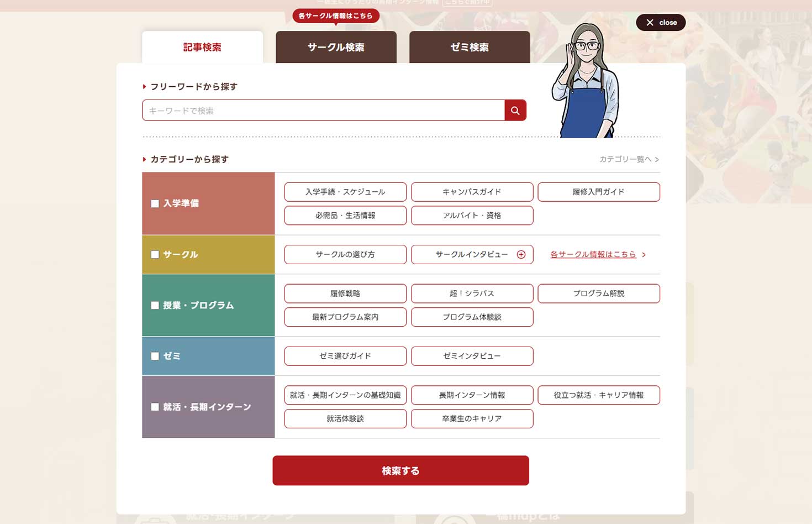812x524 pixels.
Task: Click the 検索する button
Action: click(x=400, y=470)
